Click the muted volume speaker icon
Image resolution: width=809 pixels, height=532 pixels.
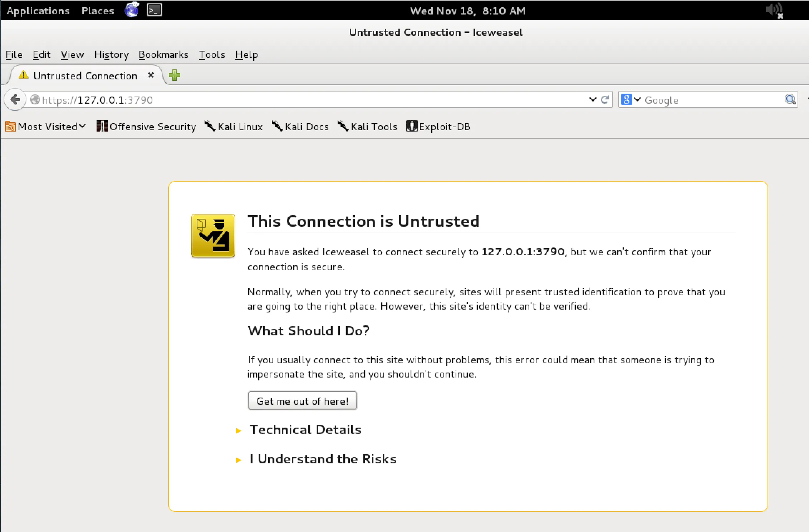pyautogui.click(x=775, y=10)
